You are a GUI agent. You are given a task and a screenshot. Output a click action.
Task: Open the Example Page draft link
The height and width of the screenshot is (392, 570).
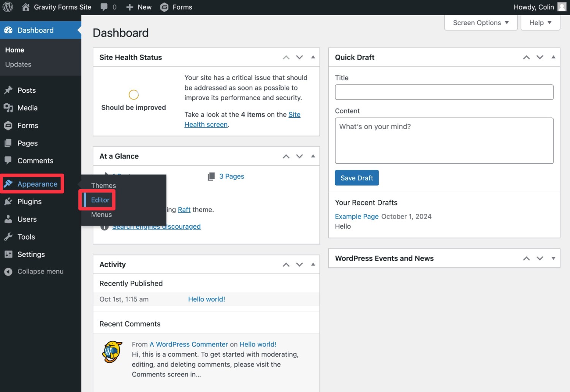357,217
